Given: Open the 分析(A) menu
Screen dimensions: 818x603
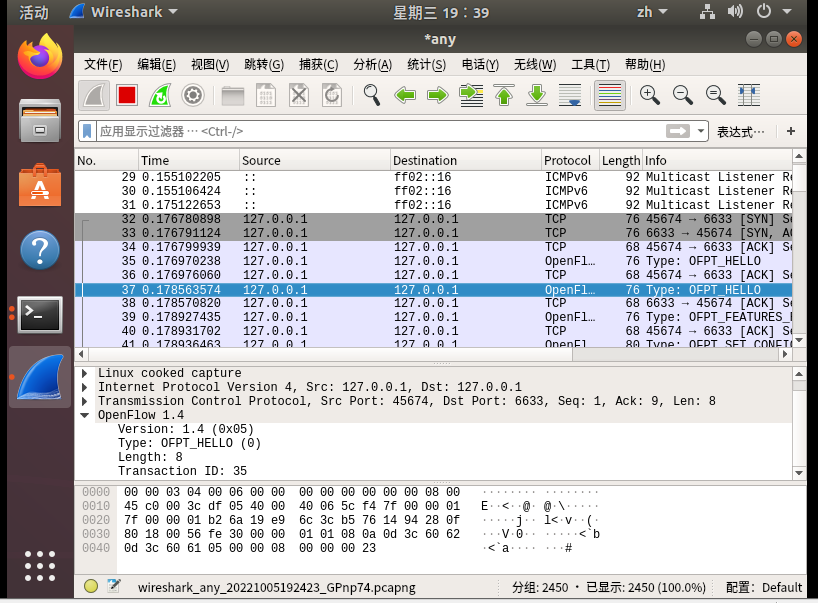Looking at the screenshot, I should (x=372, y=65).
